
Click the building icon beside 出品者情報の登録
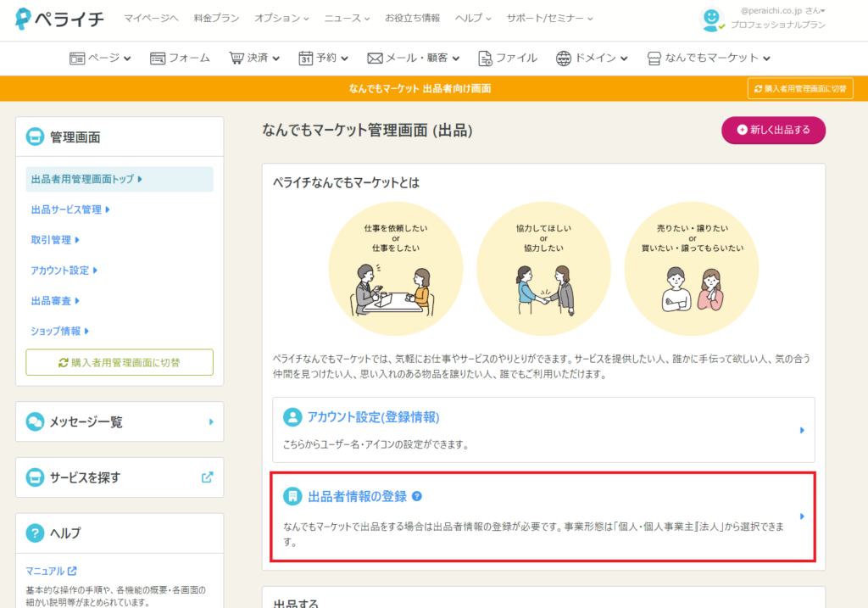[292, 497]
